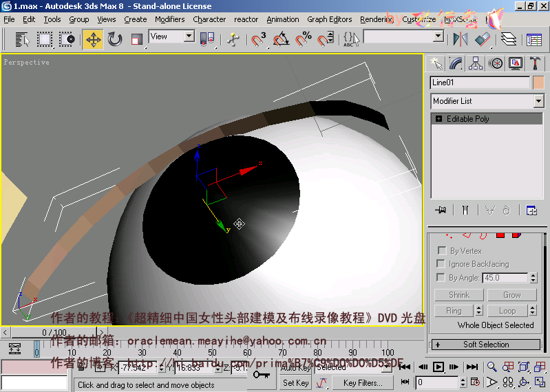Screen dimensions: 550x392
Task: Switch to the Motion command panel tab
Action: click(496, 63)
